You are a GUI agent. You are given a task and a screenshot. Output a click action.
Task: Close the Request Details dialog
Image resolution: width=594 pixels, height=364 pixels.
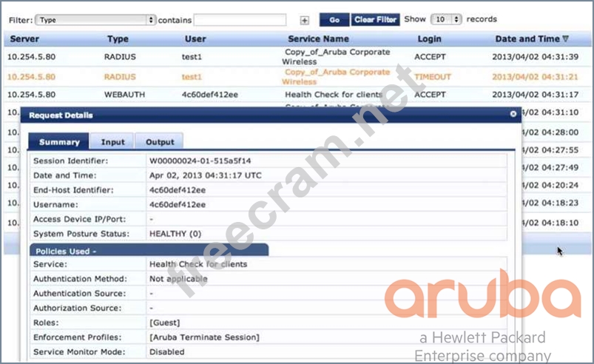pyautogui.click(x=513, y=114)
